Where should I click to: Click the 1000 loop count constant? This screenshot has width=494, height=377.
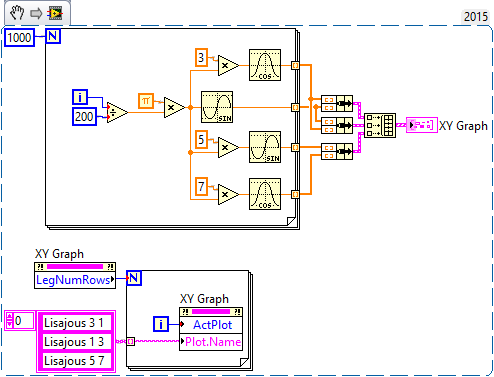coord(19,37)
